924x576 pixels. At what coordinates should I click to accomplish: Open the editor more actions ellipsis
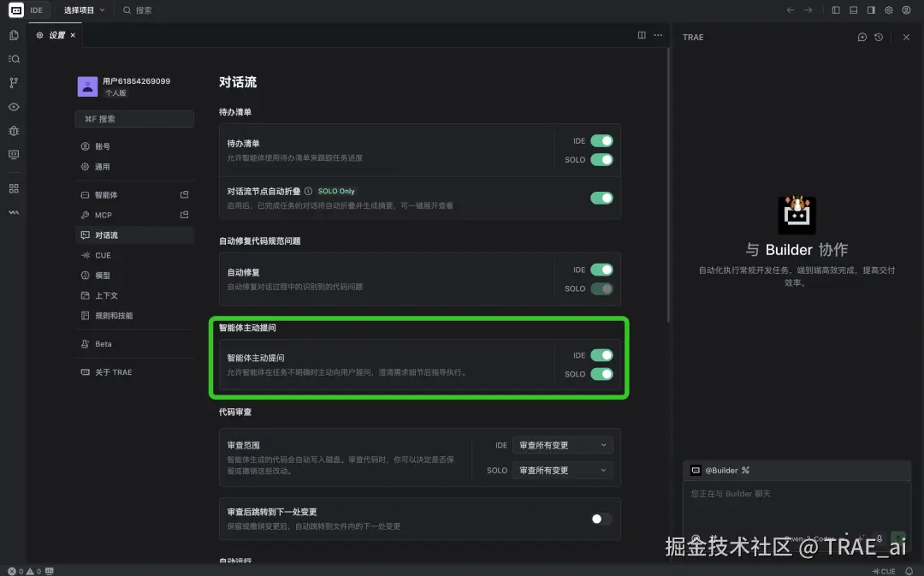coord(658,35)
